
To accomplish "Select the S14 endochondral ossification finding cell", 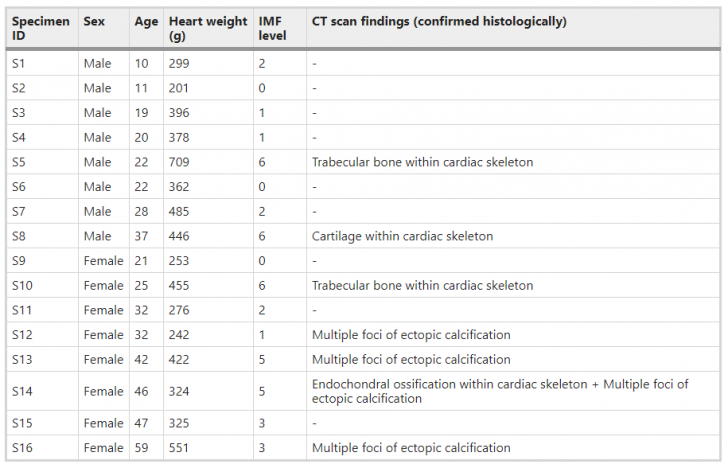I will pos(500,391).
